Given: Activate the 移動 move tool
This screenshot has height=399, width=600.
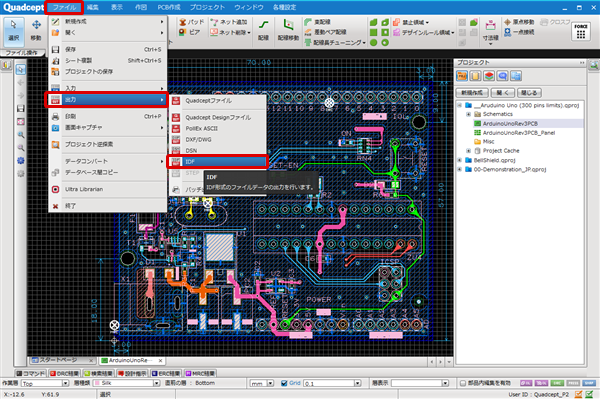Looking at the screenshot, I should point(36,30).
